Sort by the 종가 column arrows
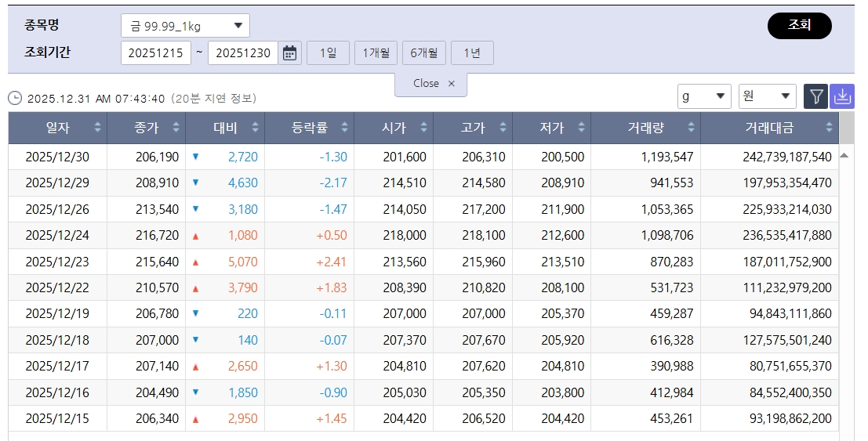 (x=176, y=127)
